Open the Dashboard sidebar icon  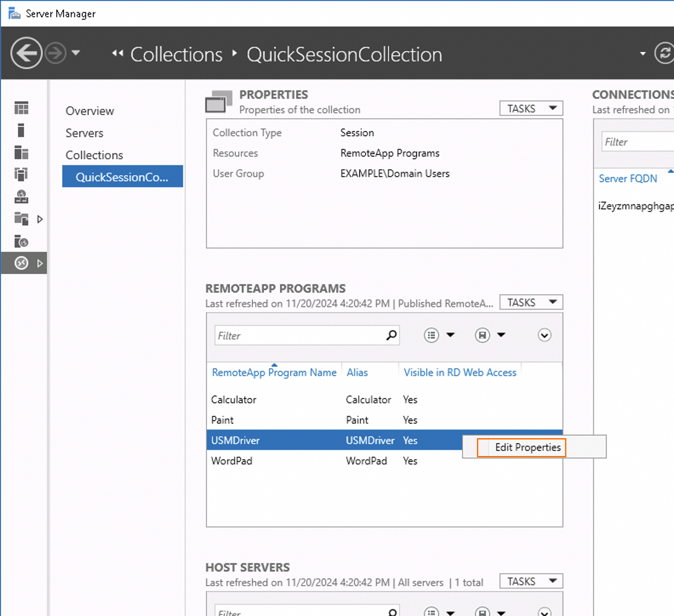coord(21,108)
